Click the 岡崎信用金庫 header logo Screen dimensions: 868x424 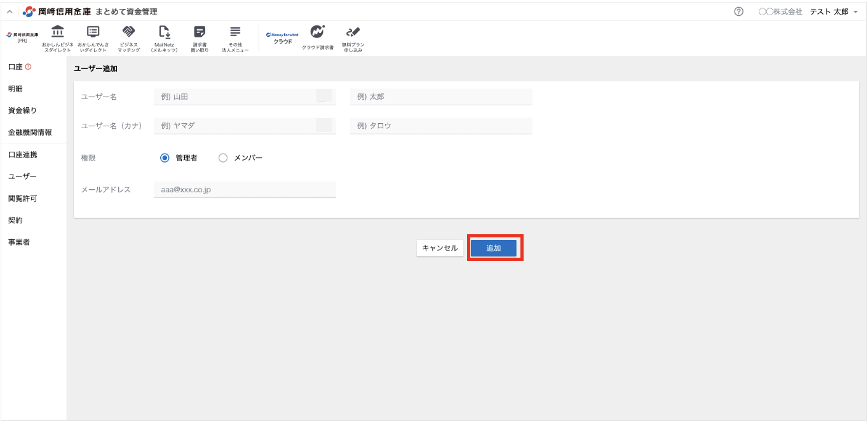coord(57,11)
